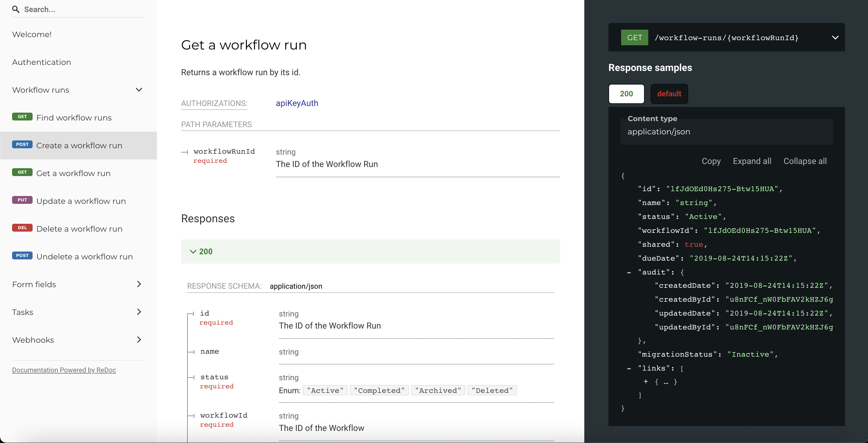868x443 pixels.
Task: Open the endpoint URL dropdown chevron
Action: coord(835,37)
